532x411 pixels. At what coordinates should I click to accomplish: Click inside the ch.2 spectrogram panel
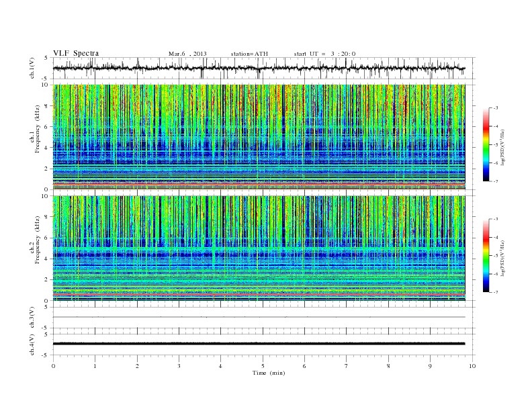[x=259, y=248]
